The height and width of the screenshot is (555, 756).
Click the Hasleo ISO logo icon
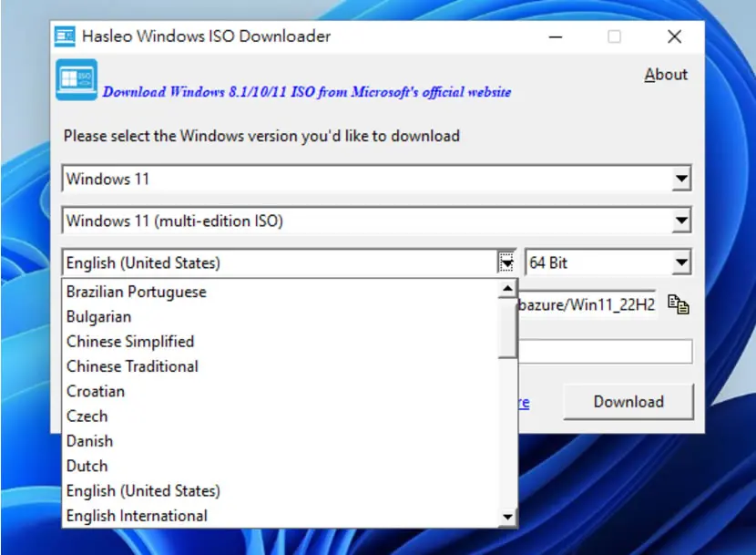[77, 80]
